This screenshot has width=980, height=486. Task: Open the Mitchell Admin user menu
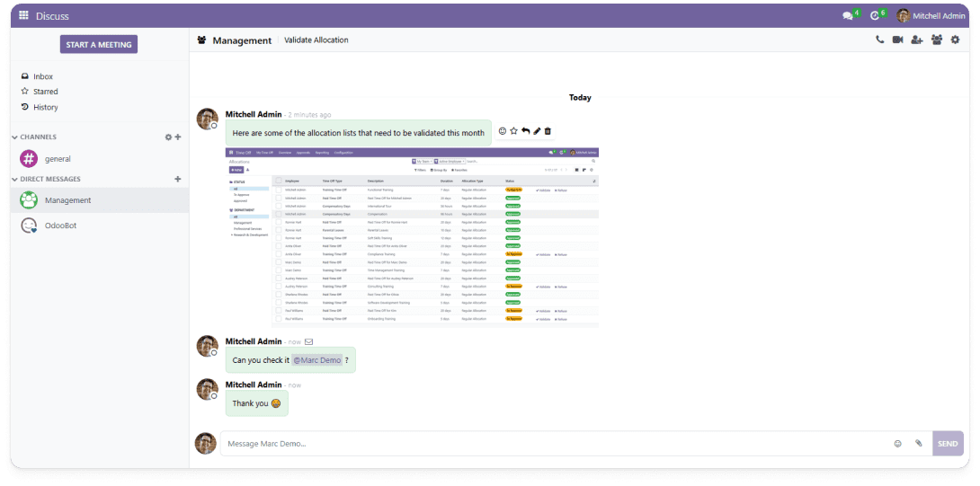click(931, 15)
